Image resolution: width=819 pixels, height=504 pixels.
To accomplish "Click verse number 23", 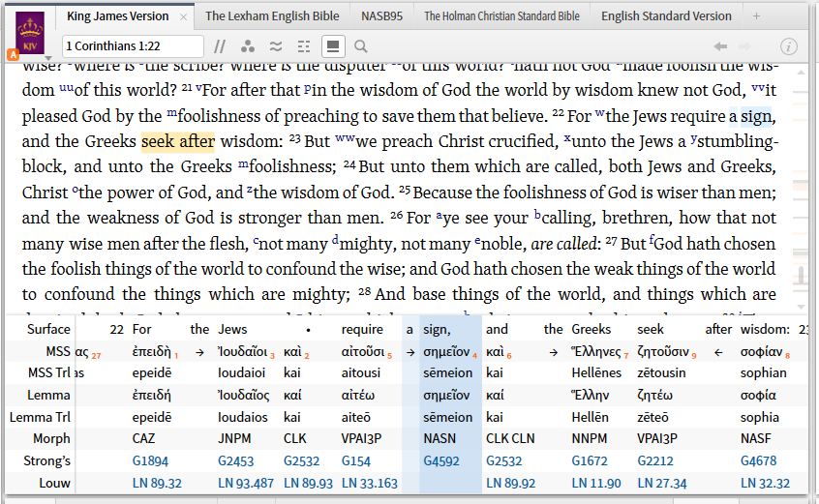I will (294, 138).
